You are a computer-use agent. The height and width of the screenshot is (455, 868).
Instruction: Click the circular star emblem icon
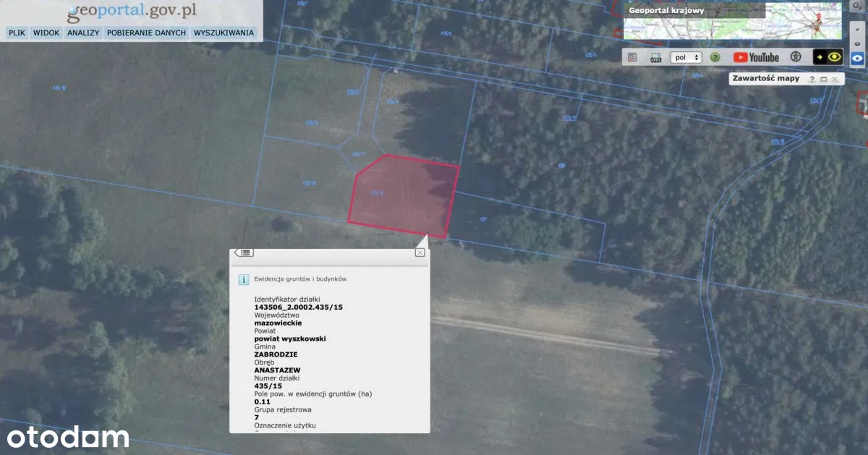coord(796,57)
